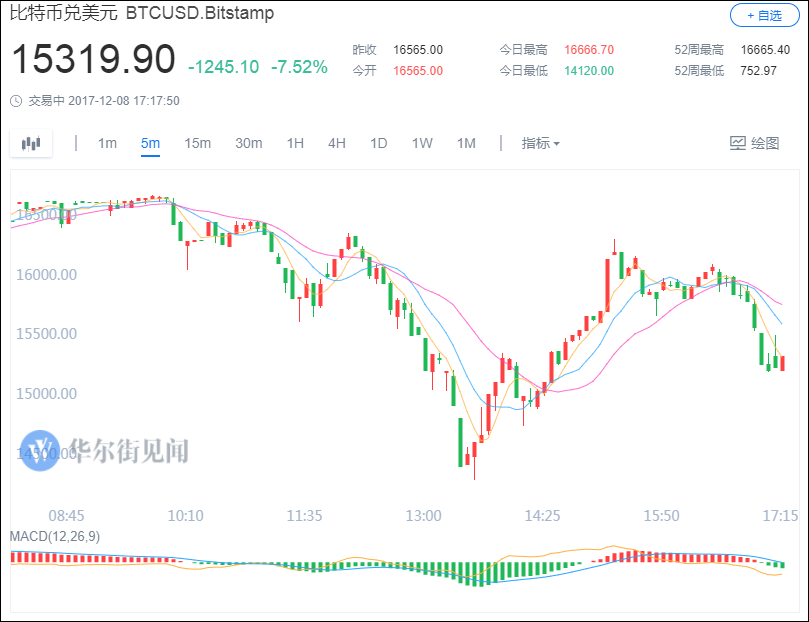
Task: Click the current price 15319.90
Action: pos(93,60)
